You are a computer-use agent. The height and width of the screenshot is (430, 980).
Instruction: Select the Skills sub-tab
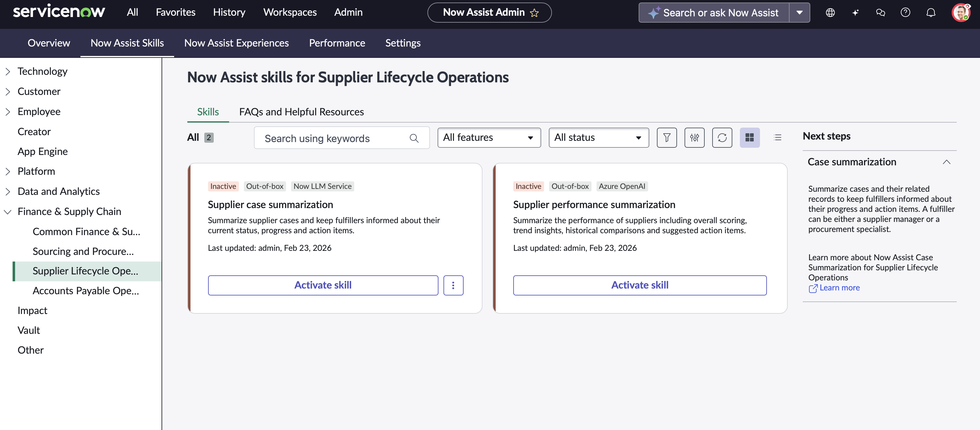pos(208,112)
